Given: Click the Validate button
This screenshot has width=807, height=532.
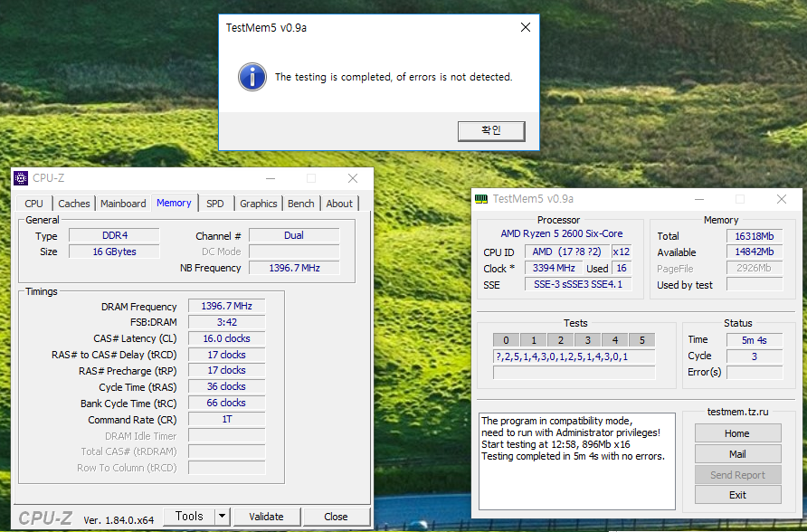Looking at the screenshot, I should click(266, 517).
